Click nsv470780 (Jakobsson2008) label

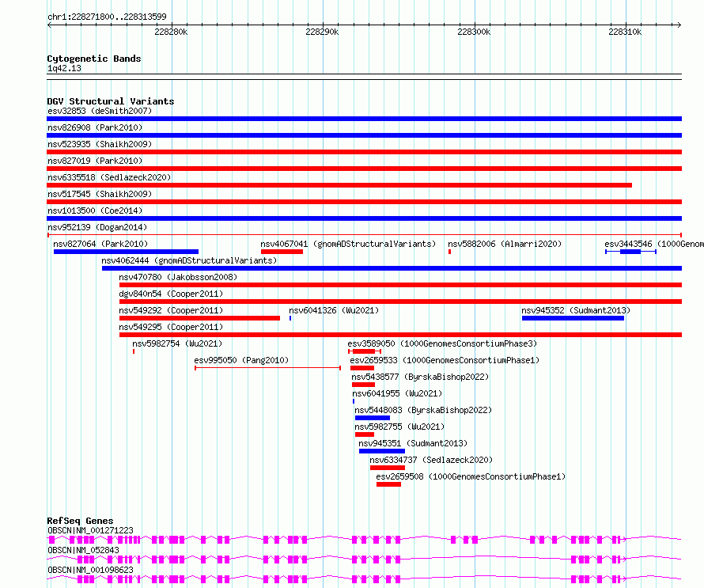click(x=178, y=277)
